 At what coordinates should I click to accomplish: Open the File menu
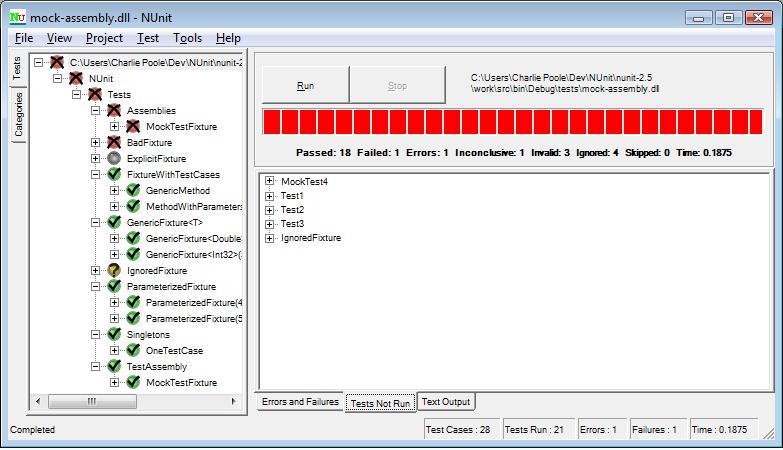[24, 38]
